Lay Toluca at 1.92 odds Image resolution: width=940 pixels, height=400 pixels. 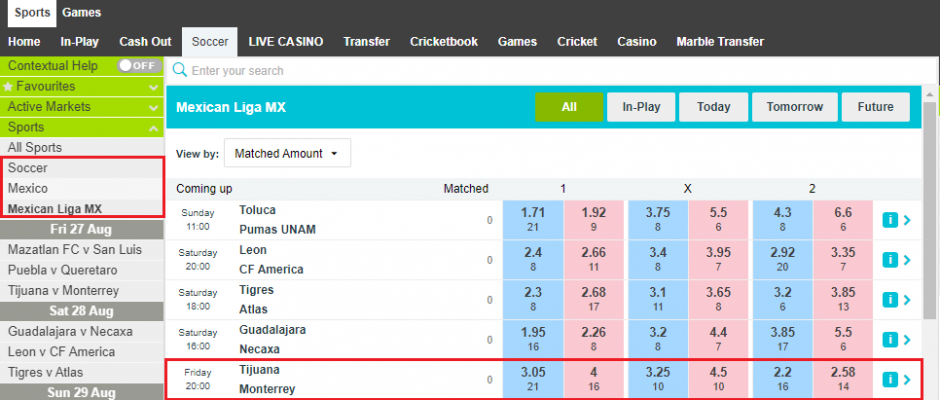click(x=593, y=219)
